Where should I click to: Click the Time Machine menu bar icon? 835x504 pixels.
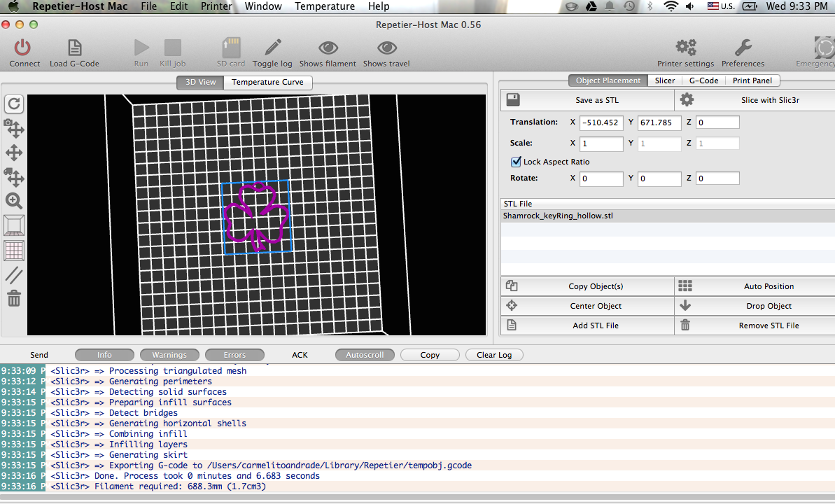(x=629, y=6)
